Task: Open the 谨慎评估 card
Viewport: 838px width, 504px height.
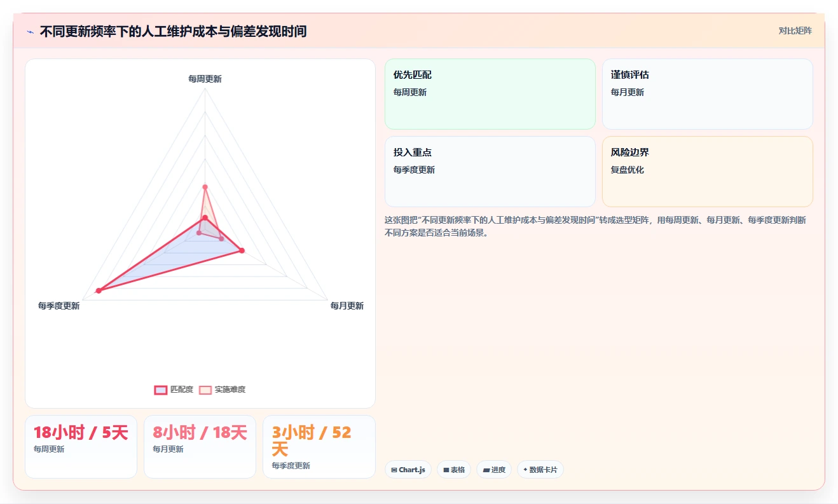Action: coord(708,94)
